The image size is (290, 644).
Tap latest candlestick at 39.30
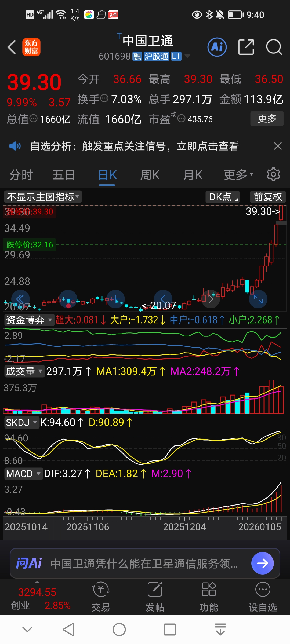click(281, 213)
